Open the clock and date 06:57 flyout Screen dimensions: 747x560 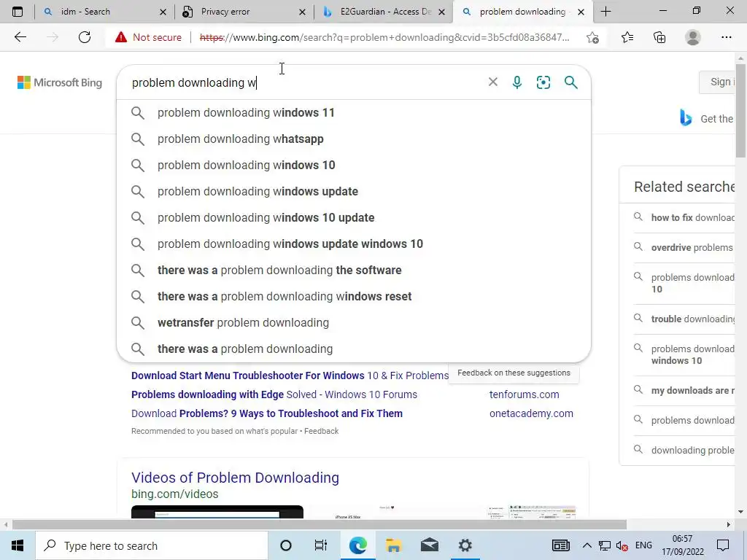[682, 545]
